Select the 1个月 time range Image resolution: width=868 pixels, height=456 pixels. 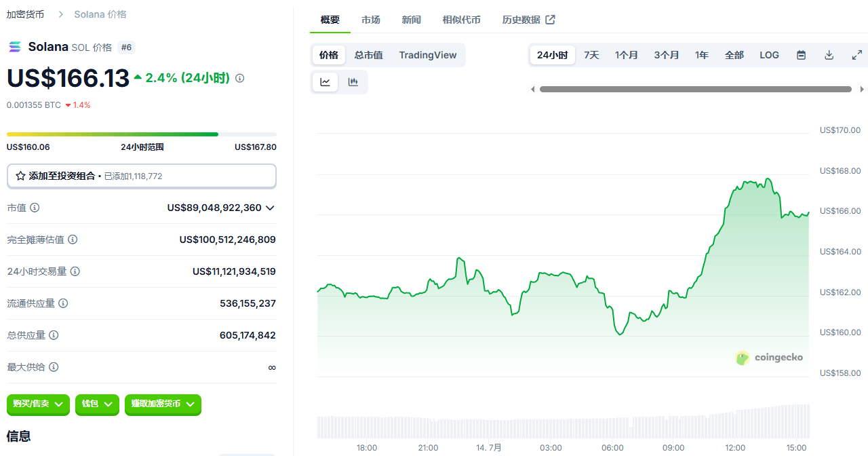(627, 55)
